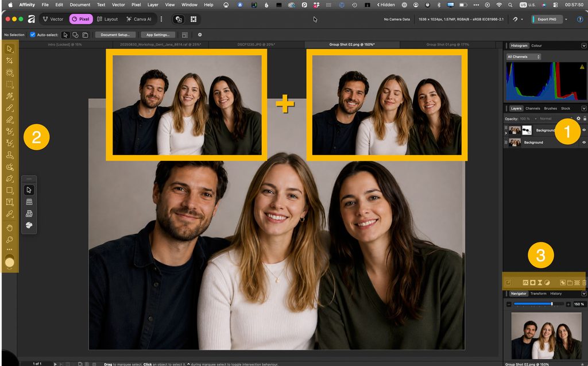Click the App Settings button
This screenshot has width=588, height=366.
pyautogui.click(x=158, y=34)
